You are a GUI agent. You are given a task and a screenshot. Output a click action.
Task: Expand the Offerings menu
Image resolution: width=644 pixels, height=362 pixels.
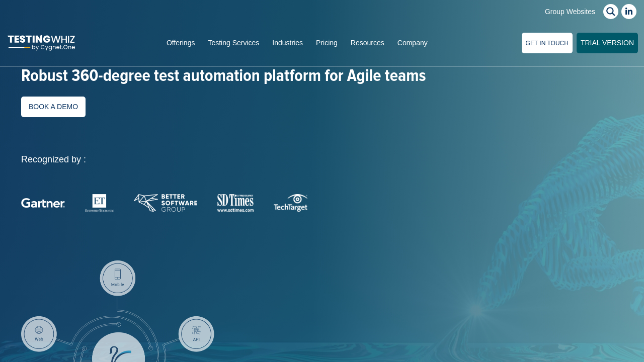(181, 43)
